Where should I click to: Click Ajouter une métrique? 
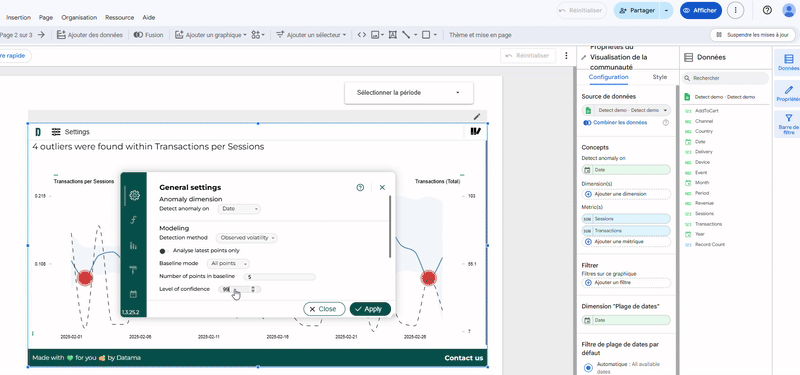click(626, 242)
